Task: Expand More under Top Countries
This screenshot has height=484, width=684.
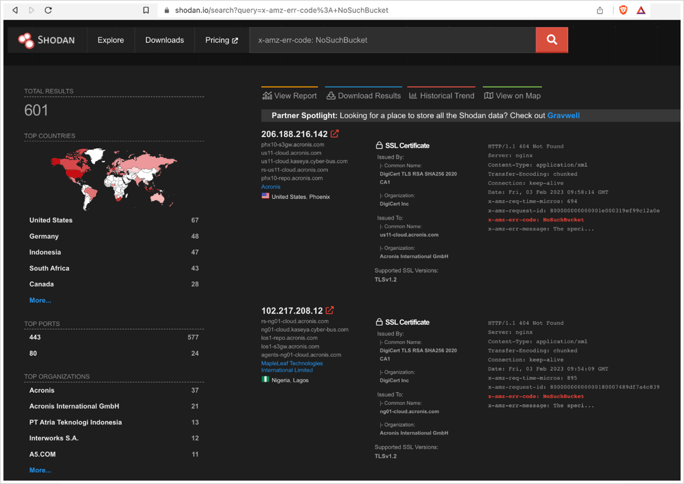Action: click(x=40, y=300)
